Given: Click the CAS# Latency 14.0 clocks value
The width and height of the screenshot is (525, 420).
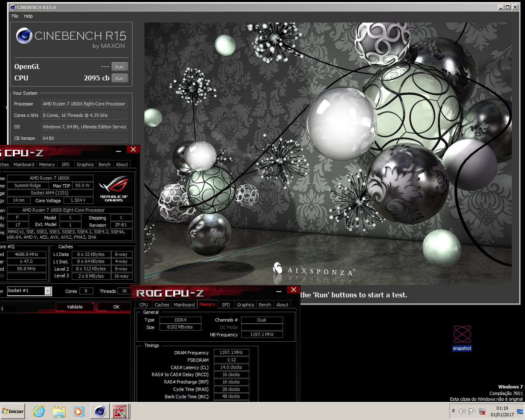Looking at the screenshot, I should 231,367.
